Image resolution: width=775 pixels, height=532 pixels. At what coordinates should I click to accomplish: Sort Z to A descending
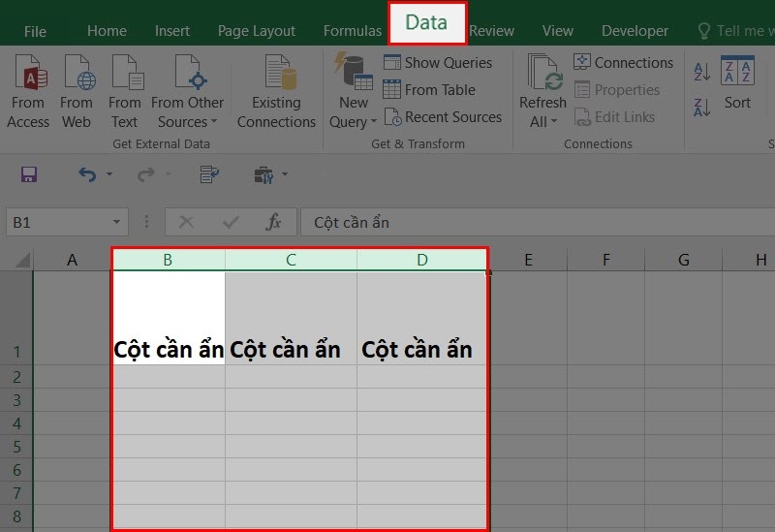[701, 107]
